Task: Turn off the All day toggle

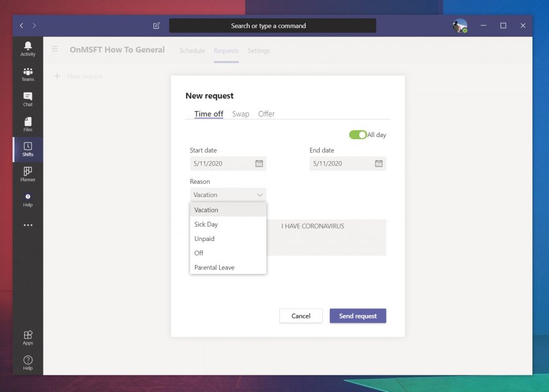Action: (x=358, y=134)
